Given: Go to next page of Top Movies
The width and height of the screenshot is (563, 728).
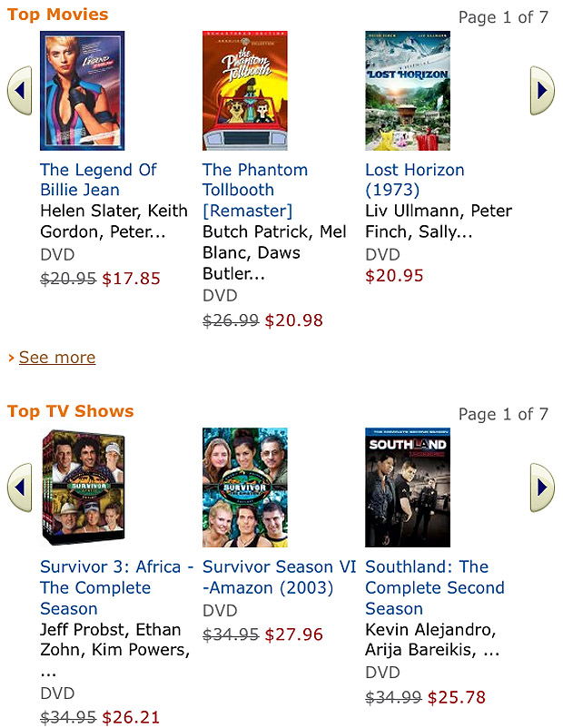Looking at the screenshot, I should 542,91.
